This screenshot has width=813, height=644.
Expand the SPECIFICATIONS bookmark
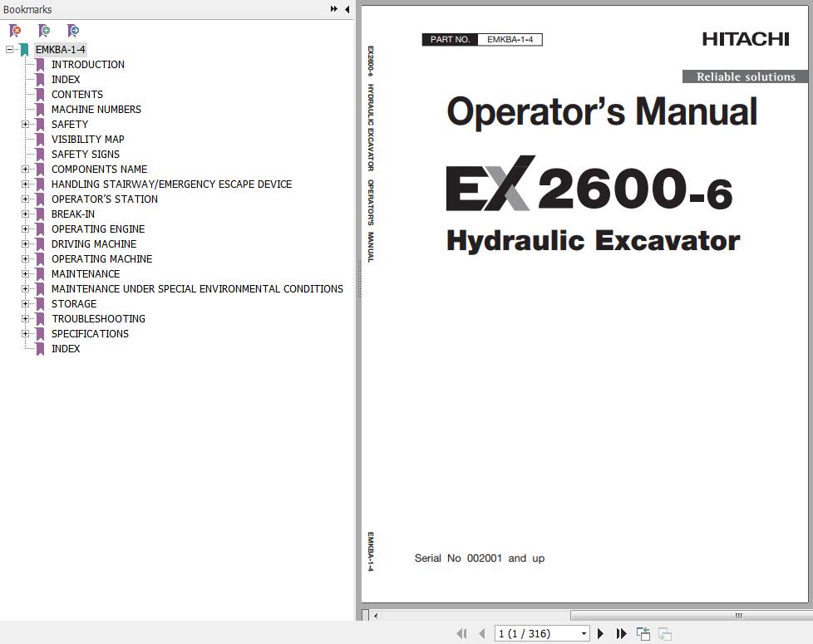(x=25, y=334)
